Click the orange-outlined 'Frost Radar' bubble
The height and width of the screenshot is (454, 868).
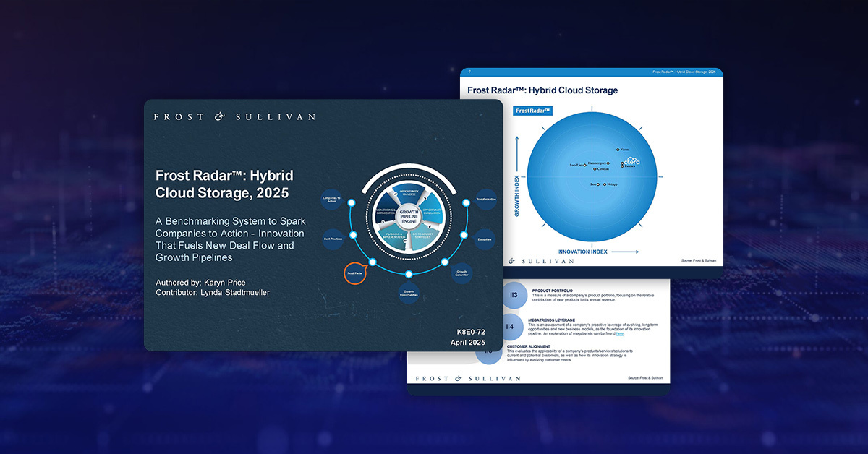tap(355, 273)
